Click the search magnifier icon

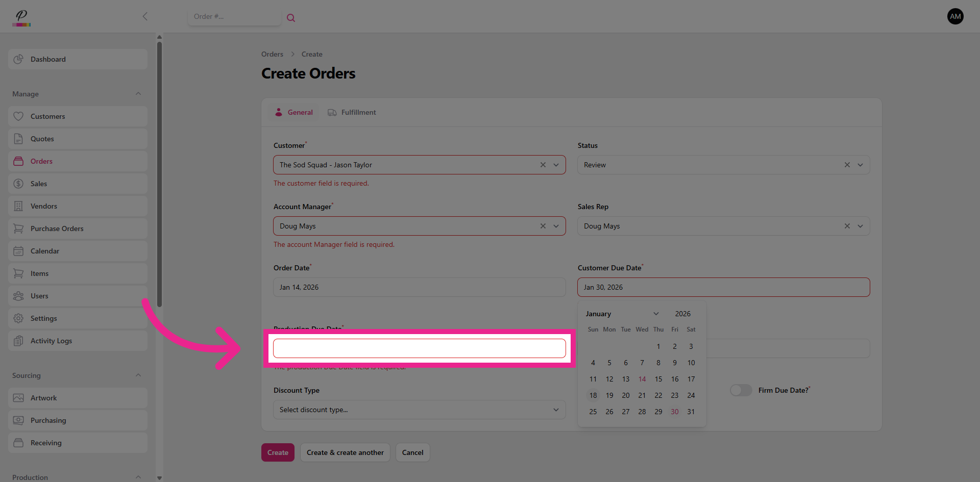pos(291,18)
